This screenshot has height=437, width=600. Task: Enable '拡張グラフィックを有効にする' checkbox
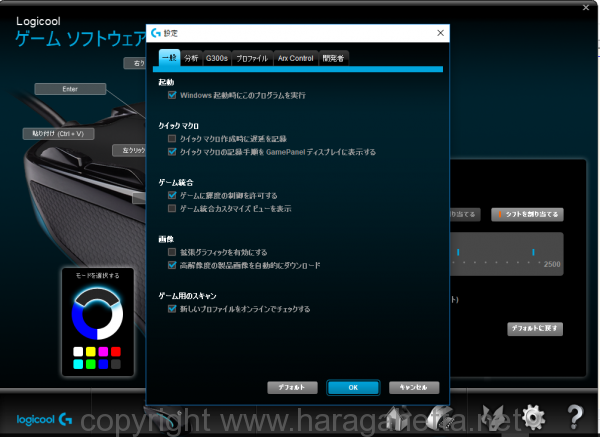click(172, 252)
